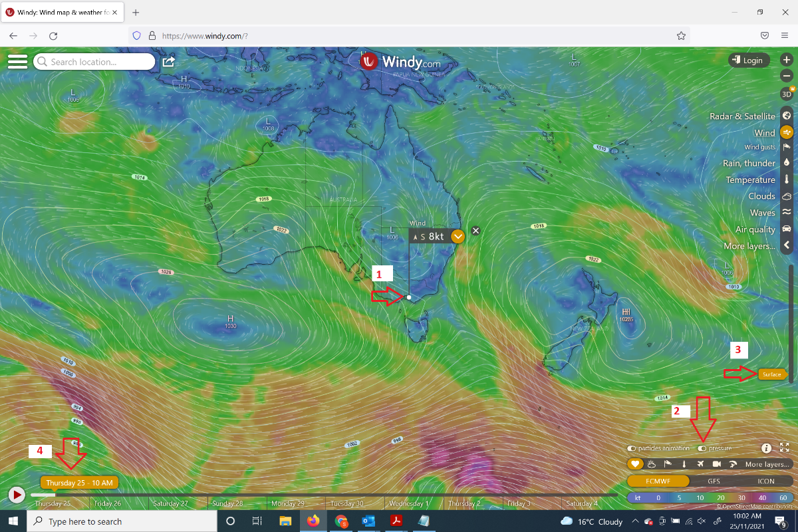798x532 pixels.
Task: Click the share map icon
Action: [x=169, y=62]
